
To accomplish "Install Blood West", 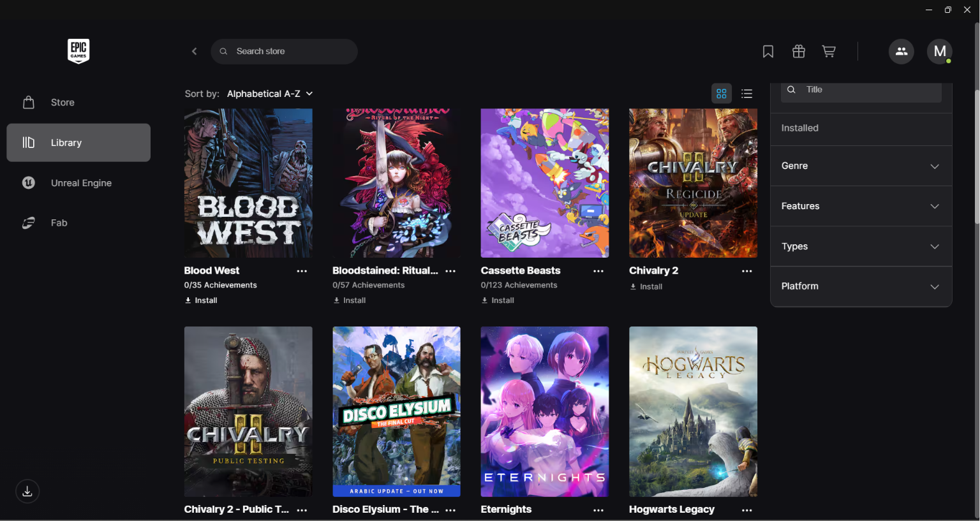I will coord(201,300).
